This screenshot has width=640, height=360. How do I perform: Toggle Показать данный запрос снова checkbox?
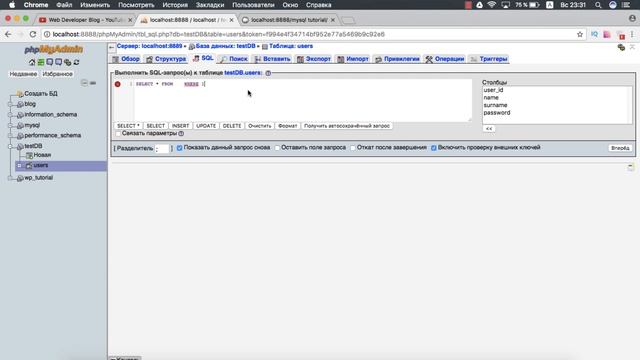coord(179,148)
